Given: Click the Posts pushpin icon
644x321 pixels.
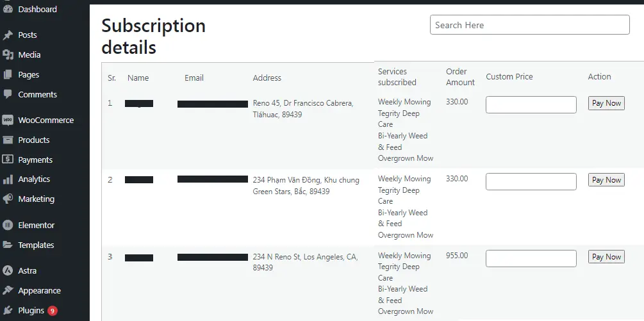Looking at the screenshot, I should (x=8, y=35).
